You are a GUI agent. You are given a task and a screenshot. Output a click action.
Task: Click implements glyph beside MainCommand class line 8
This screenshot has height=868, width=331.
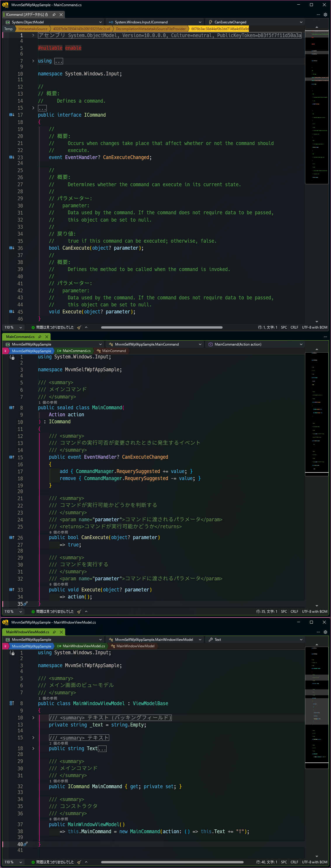click(11, 408)
